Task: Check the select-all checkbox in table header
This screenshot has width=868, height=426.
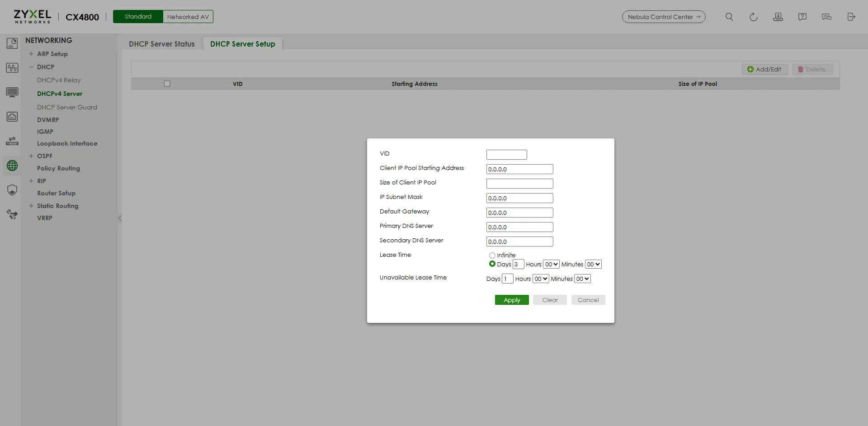Action: click(167, 84)
